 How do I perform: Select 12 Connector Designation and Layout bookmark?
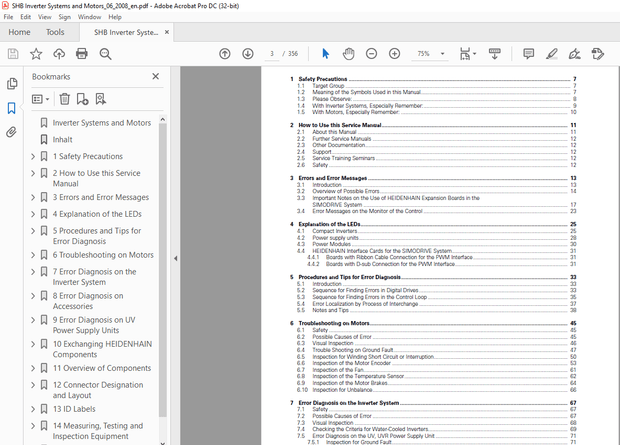[98, 390]
